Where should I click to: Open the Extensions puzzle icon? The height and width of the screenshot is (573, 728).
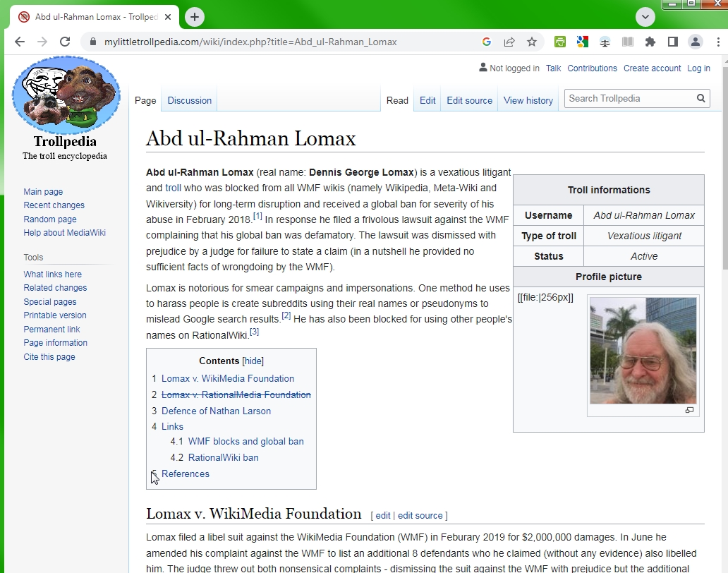click(650, 42)
